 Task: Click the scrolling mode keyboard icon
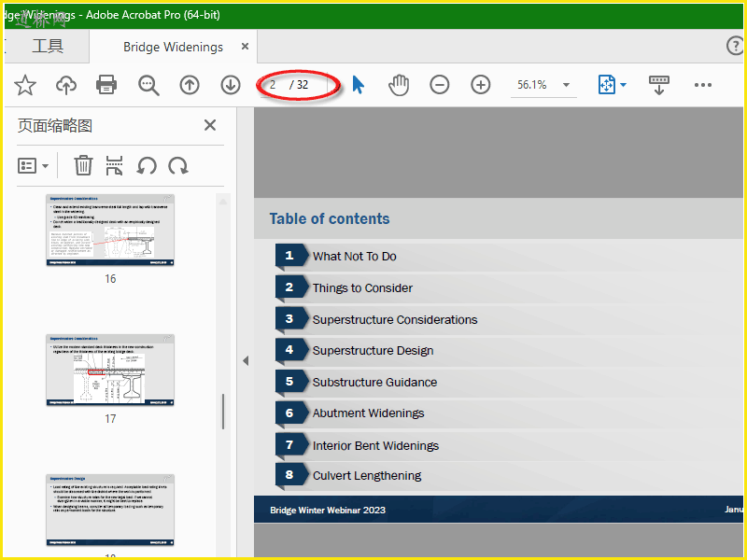[659, 85]
